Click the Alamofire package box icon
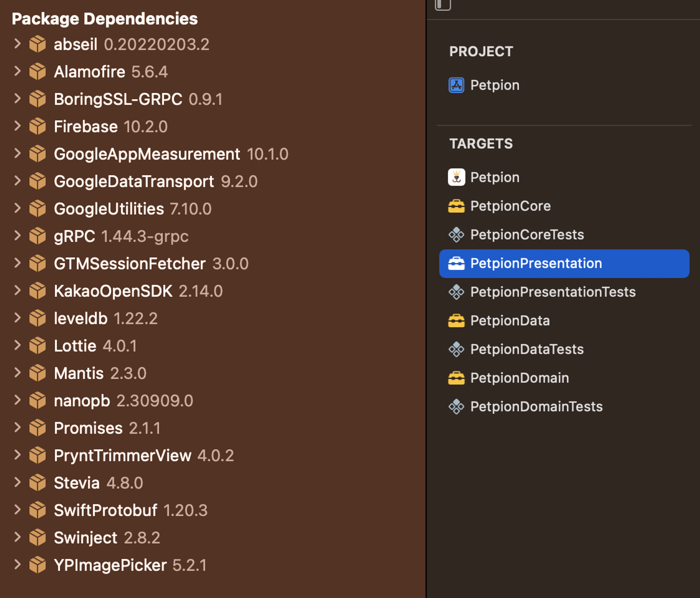This screenshot has height=598, width=700. (37, 72)
